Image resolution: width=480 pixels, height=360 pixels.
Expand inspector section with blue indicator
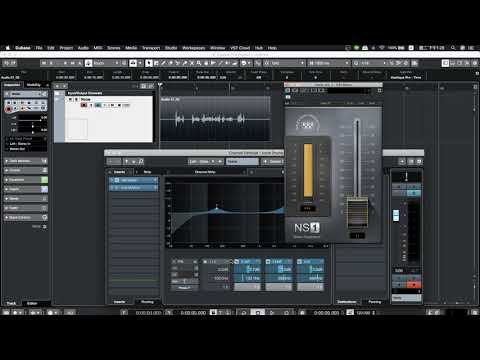click(x=26, y=189)
